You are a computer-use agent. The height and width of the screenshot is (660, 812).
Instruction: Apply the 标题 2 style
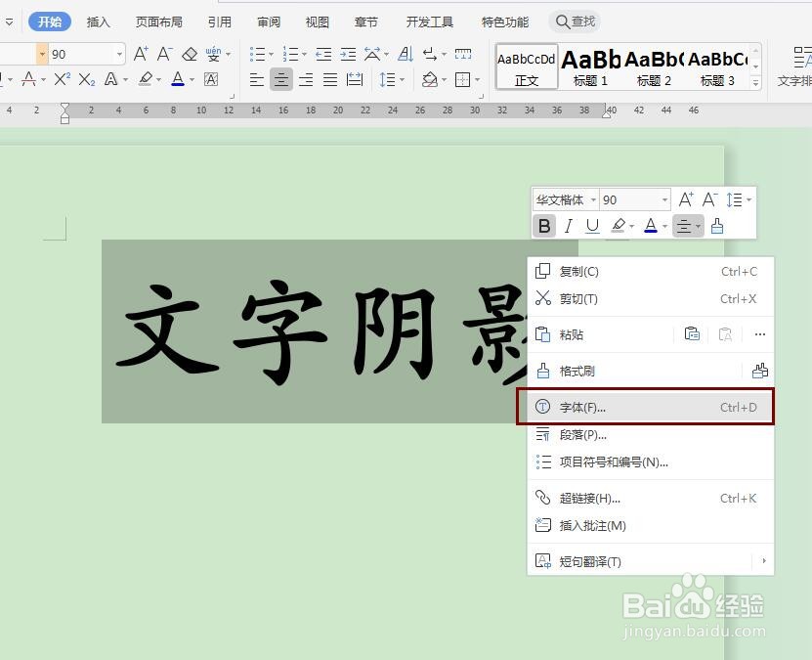(x=654, y=67)
